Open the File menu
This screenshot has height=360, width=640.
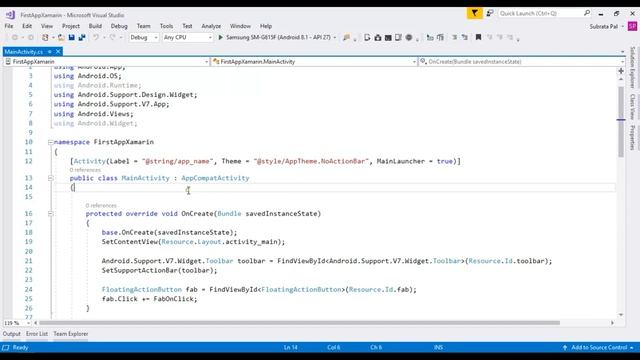pyautogui.click(x=9, y=26)
